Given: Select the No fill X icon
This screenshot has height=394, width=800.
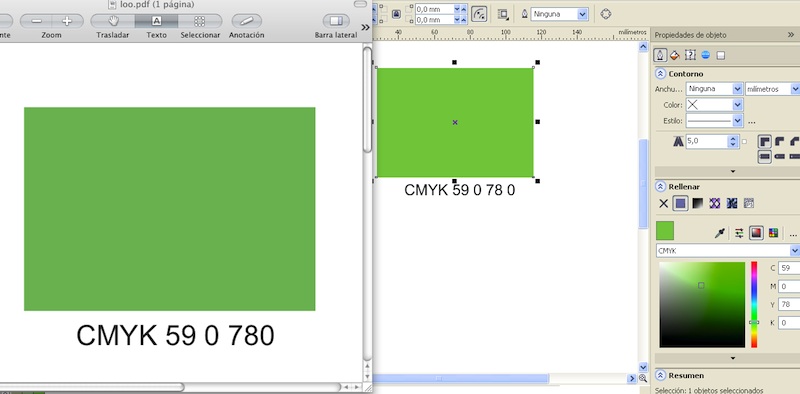Looking at the screenshot, I should (x=663, y=204).
